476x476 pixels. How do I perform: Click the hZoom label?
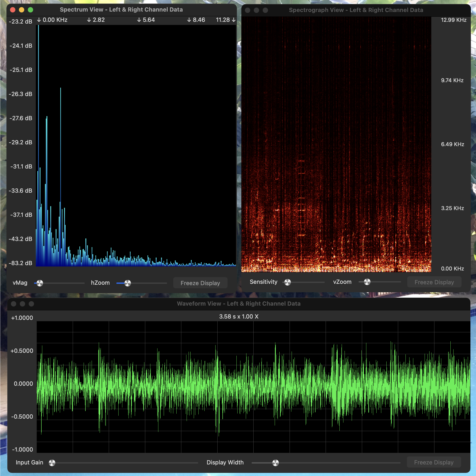(x=100, y=282)
